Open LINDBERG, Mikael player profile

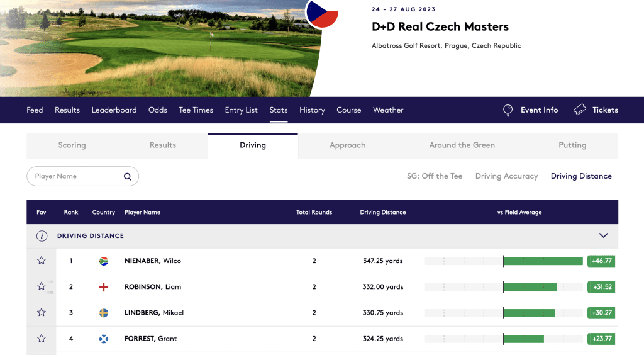click(154, 313)
